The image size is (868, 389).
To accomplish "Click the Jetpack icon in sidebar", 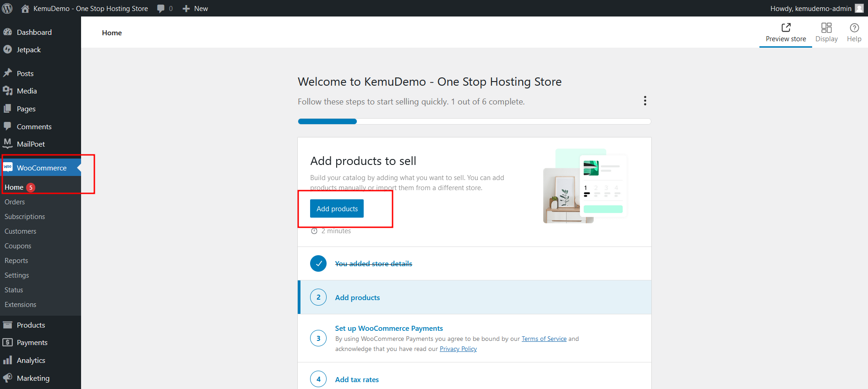I will click(8, 49).
